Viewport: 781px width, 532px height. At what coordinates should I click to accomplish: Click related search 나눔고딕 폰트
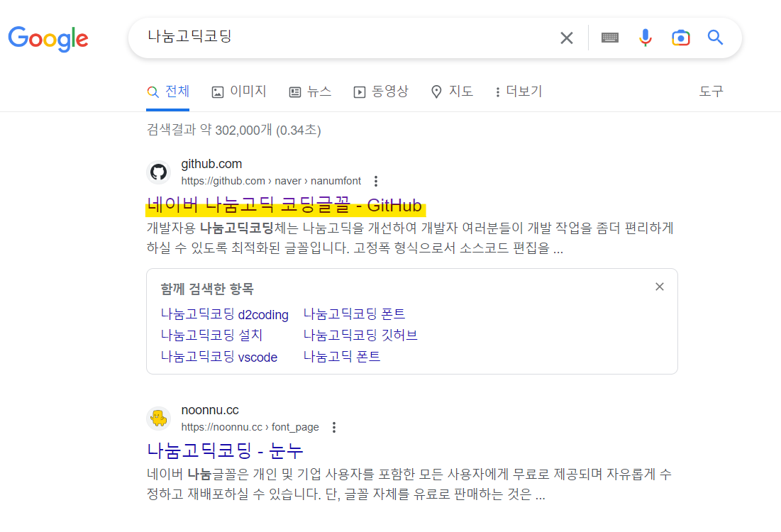pyautogui.click(x=342, y=357)
